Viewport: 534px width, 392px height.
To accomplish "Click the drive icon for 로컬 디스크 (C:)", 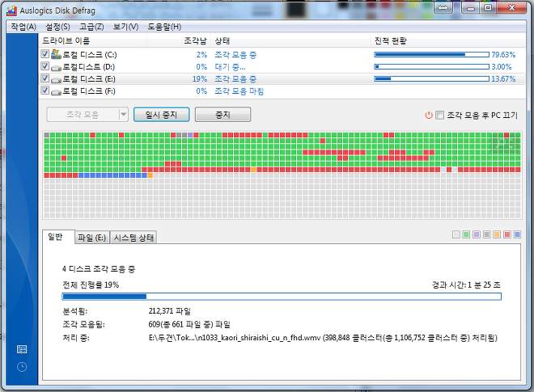I will 56,54.
